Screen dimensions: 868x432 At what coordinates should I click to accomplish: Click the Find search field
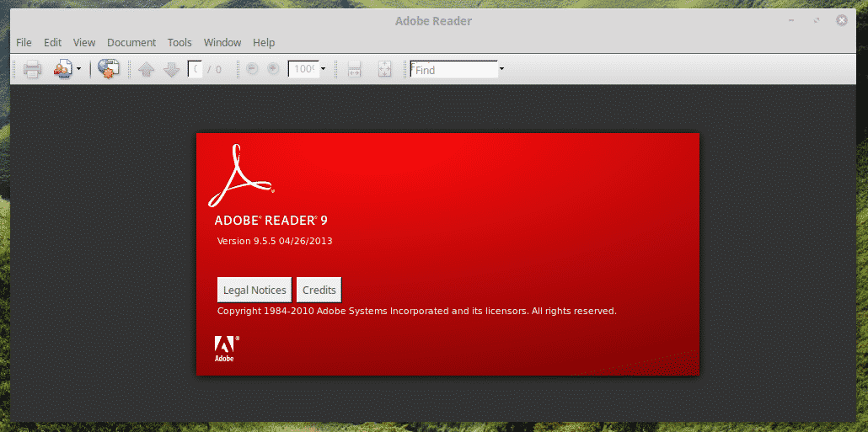pos(453,69)
